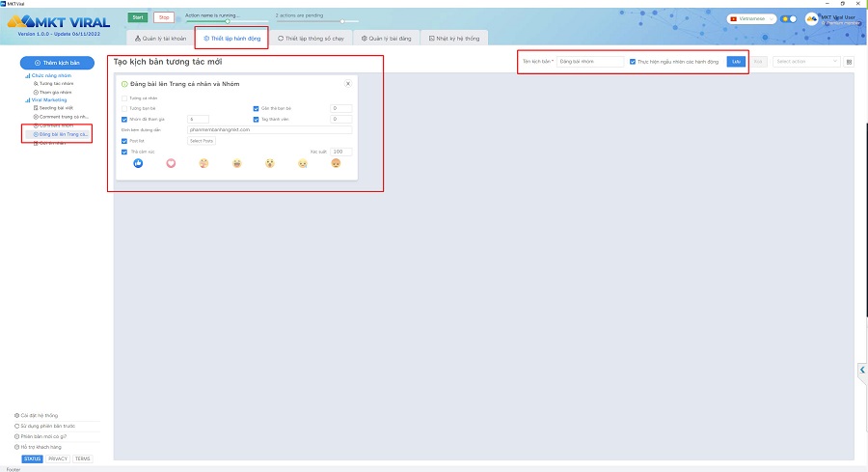This screenshot has height=472, width=868.
Task: Click the Seeding bài viết sidebar icon
Action: tap(36, 108)
